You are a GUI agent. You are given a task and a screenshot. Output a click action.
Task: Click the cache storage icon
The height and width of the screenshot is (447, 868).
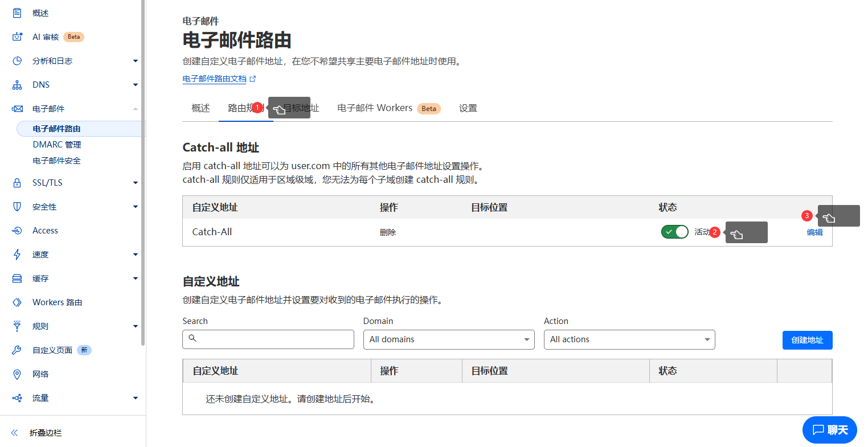[17, 278]
